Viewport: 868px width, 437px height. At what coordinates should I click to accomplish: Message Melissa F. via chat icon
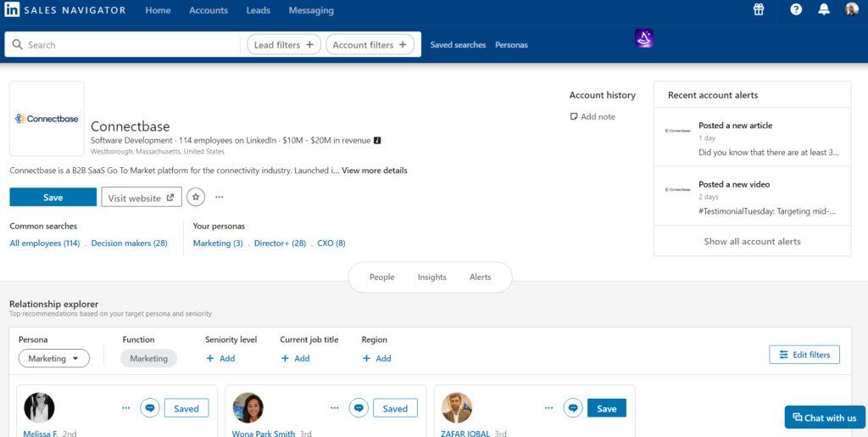(149, 407)
